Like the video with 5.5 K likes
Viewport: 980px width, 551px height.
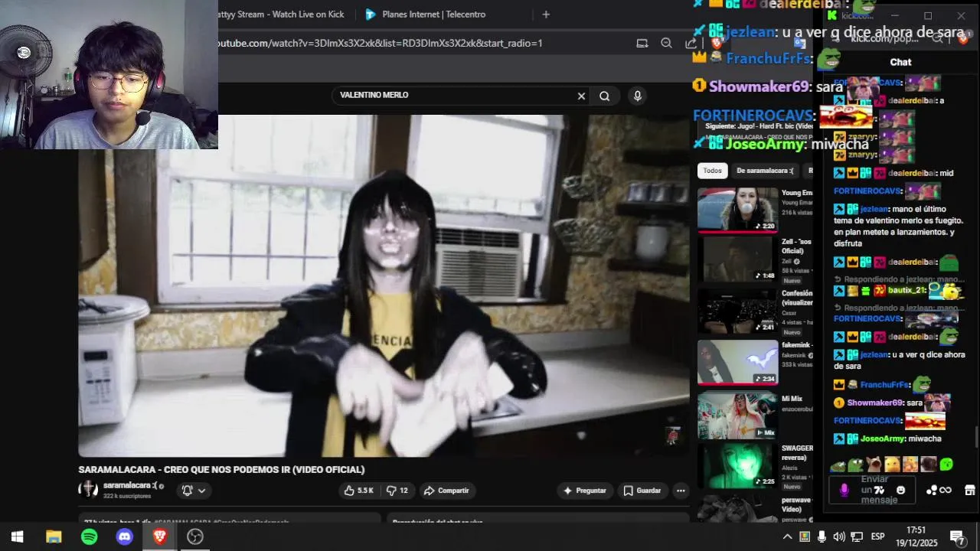coord(358,491)
